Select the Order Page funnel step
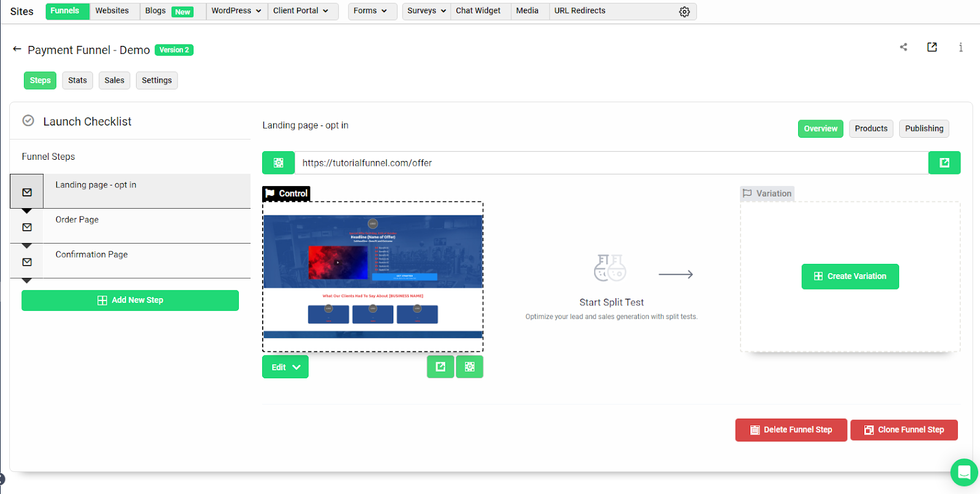 click(77, 220)
